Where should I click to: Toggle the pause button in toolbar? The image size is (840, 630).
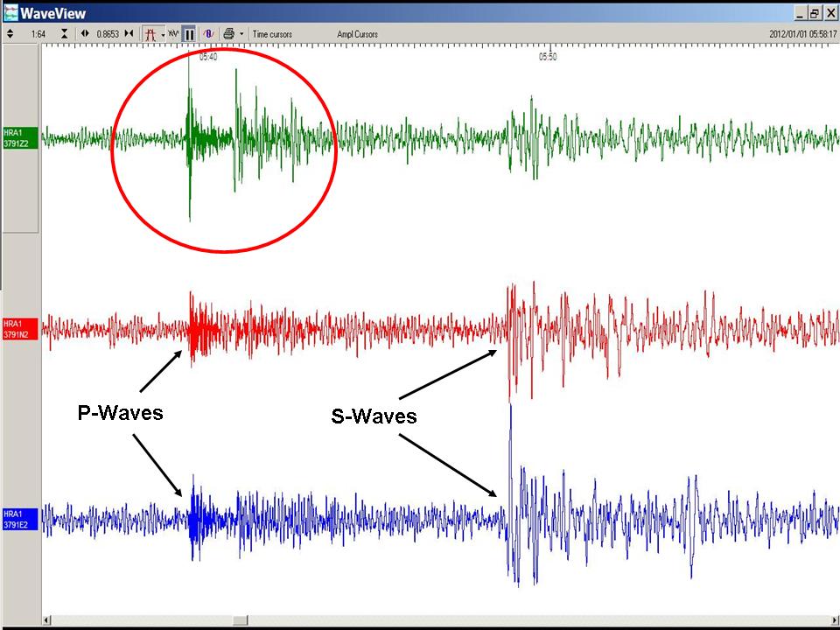click(189, 34)
